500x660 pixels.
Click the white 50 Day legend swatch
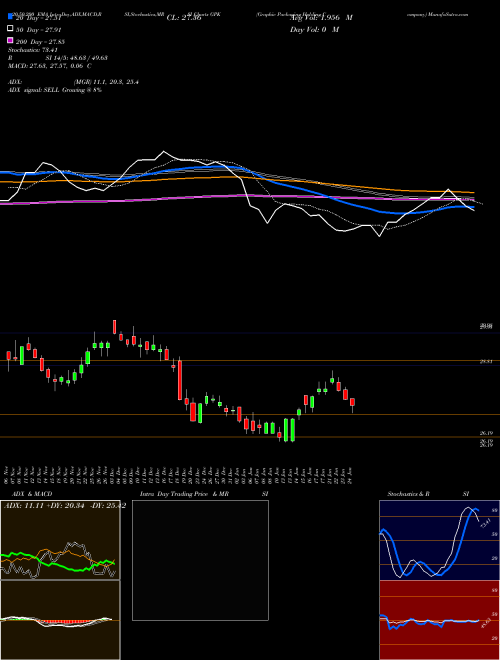pyautogui.click(x=10, y=29)
